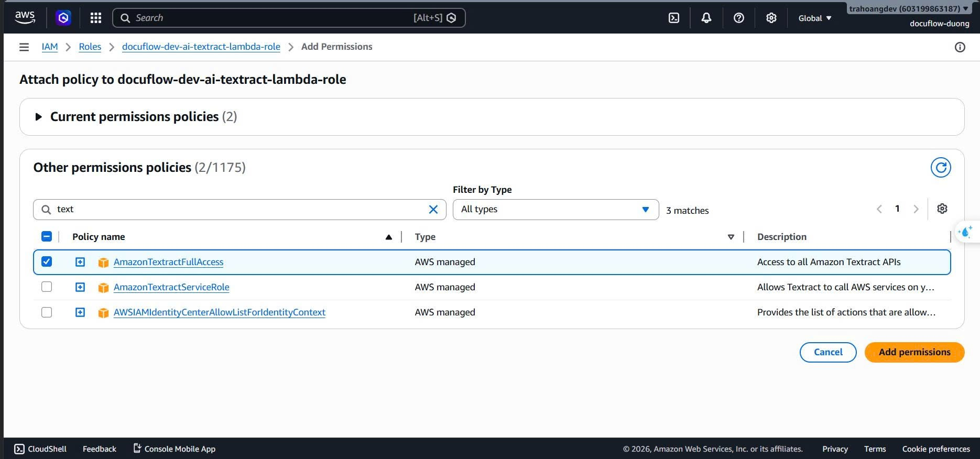Open the help question mark menu
This screenshot has height=459, width=980.
tap(739, 18)
